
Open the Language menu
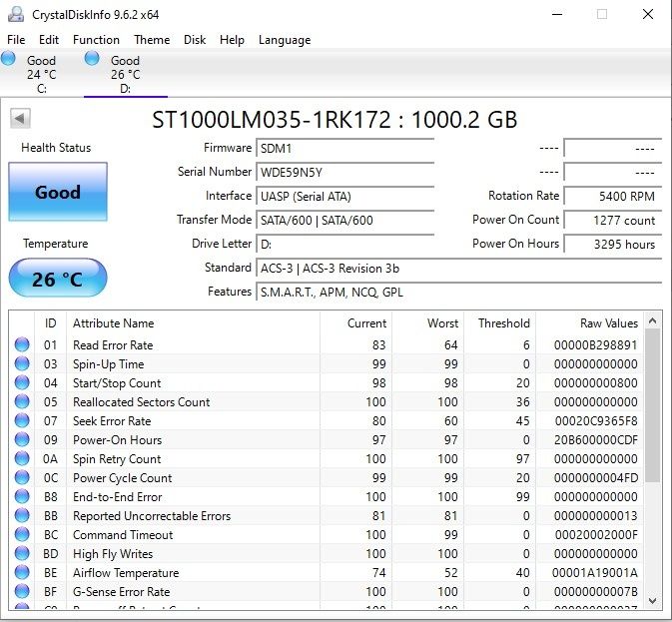[x=285, y=40]
